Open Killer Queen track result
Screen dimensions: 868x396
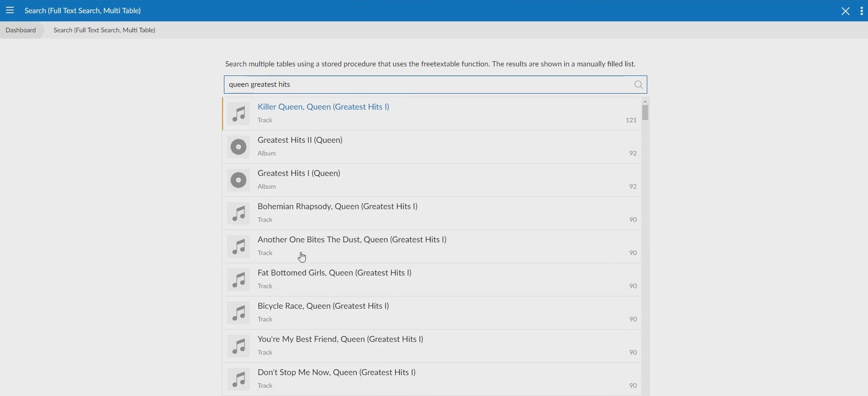coord(323,107)
